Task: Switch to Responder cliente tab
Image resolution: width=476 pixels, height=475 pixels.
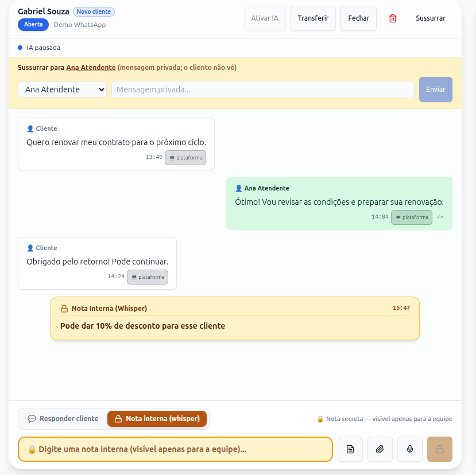Action: coord(63,419)
